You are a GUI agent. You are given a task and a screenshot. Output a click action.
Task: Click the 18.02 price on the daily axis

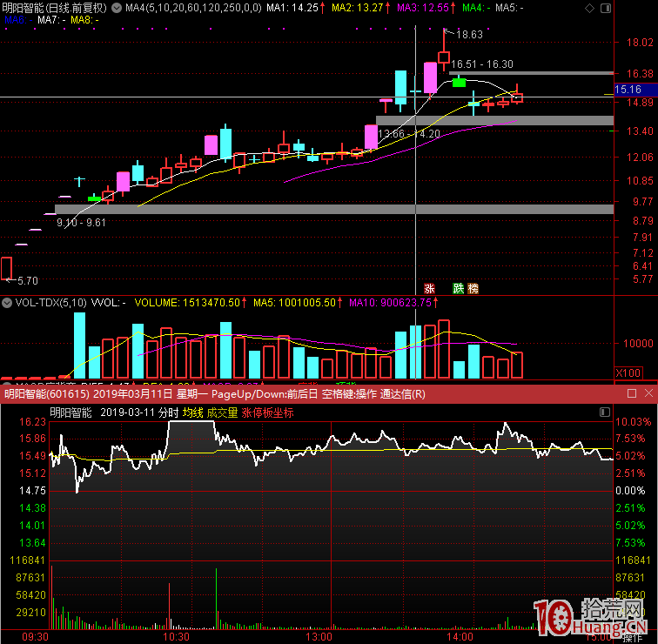[640, 42]
